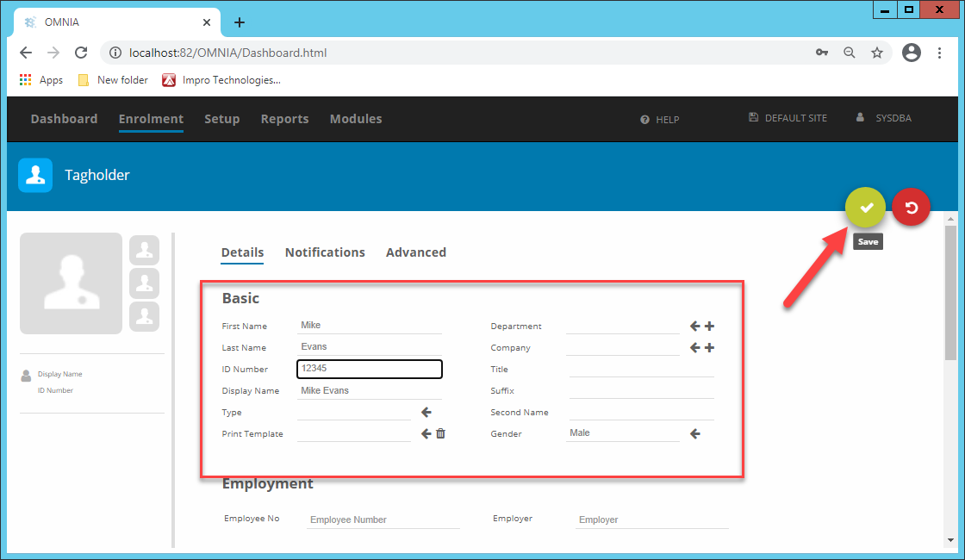Click the ID Number field with 12345
965x560 pixels.
(370, 369)
